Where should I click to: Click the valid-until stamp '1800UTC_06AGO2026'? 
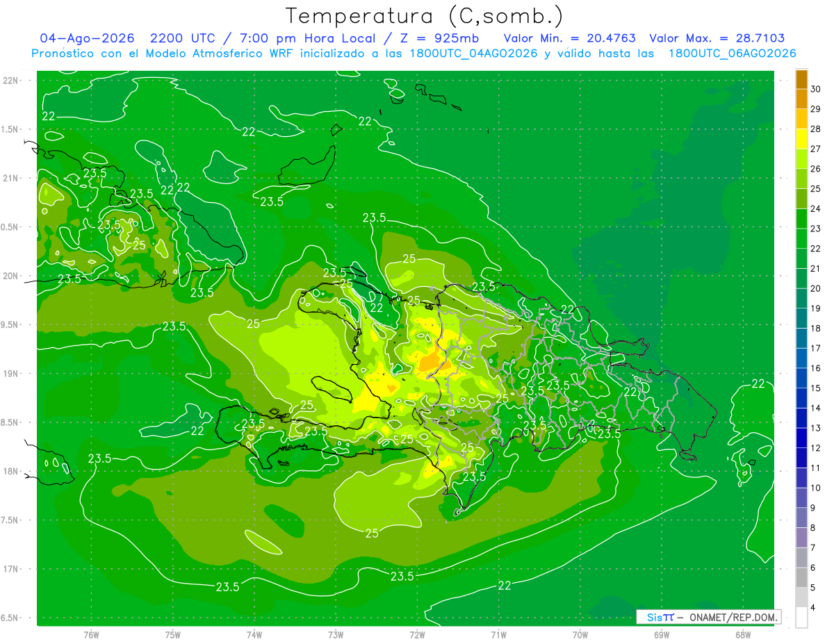click(732, 53)
